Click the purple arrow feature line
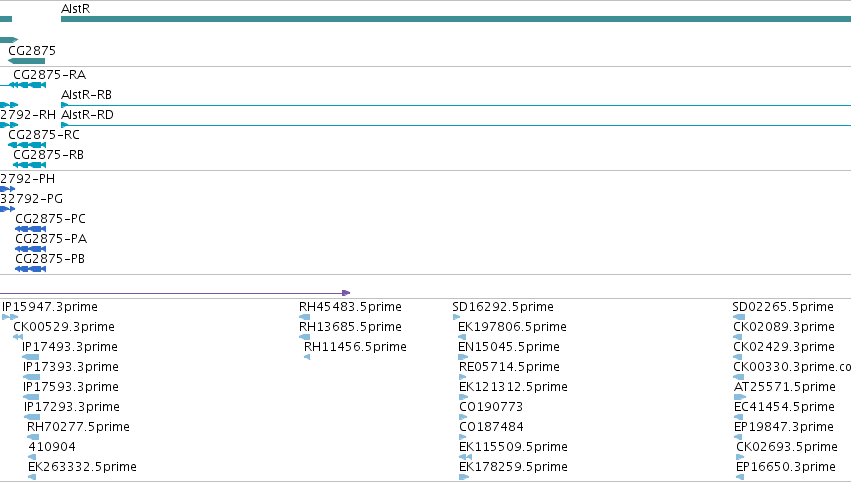851x482 pixels. [x=175, y=293]
